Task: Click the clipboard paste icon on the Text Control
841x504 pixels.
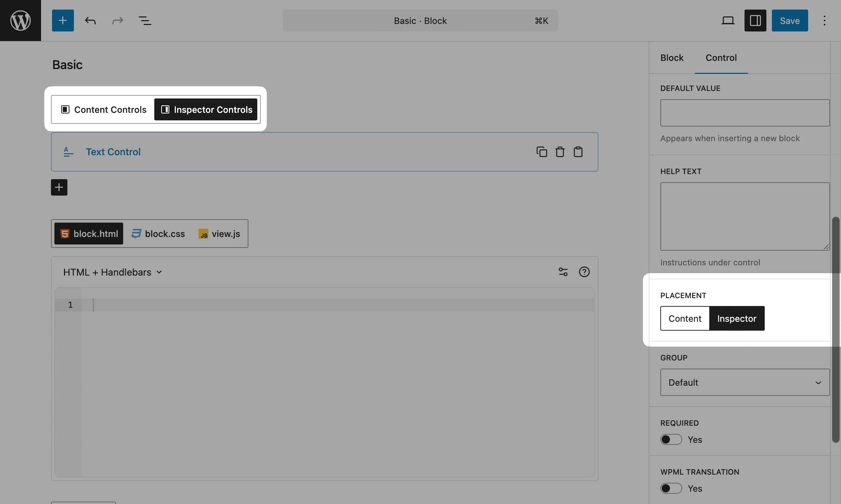Action: tap(578, 152)
